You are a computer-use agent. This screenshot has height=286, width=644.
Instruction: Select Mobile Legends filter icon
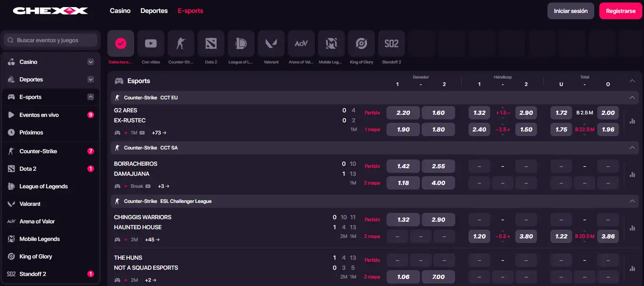tap(331, 43)
